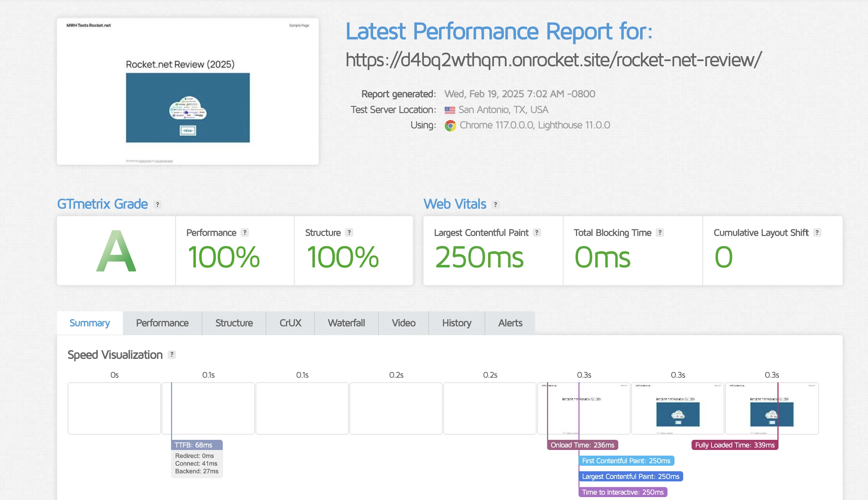Open the Alerts tab
The image size is (868, 500).
tap(510, 323)
